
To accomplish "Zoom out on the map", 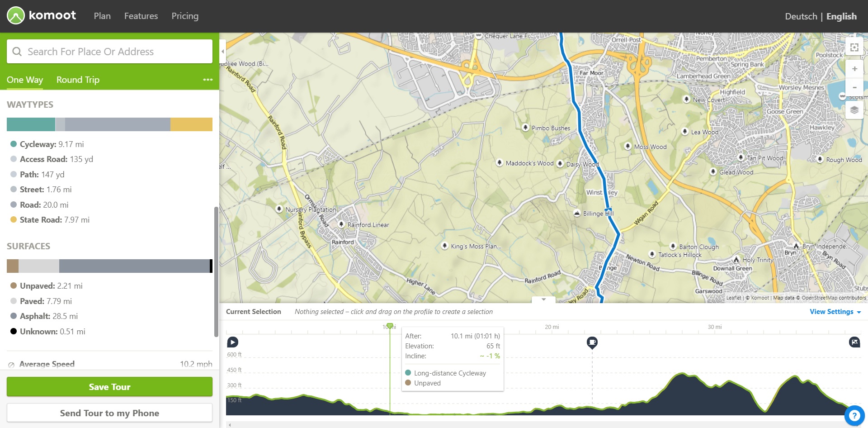I will coord(854,87).
